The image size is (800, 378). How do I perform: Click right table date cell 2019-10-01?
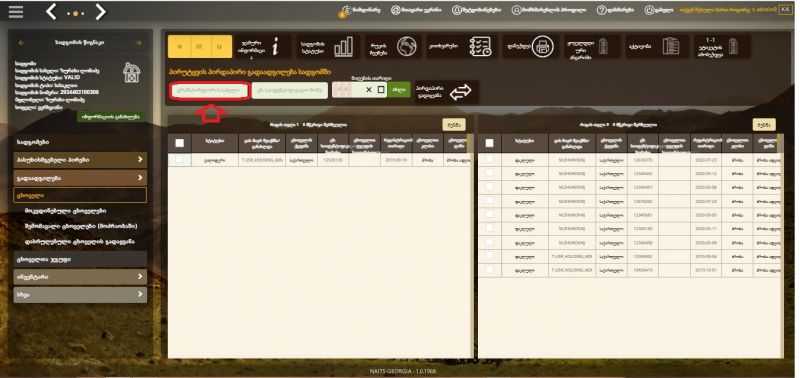tap(706, 270)
